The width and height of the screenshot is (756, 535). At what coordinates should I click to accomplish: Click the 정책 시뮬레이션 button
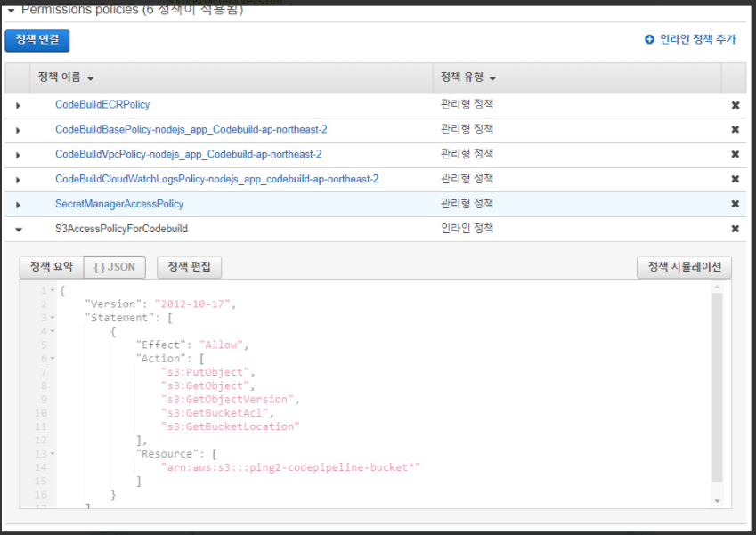pos(684,267)
